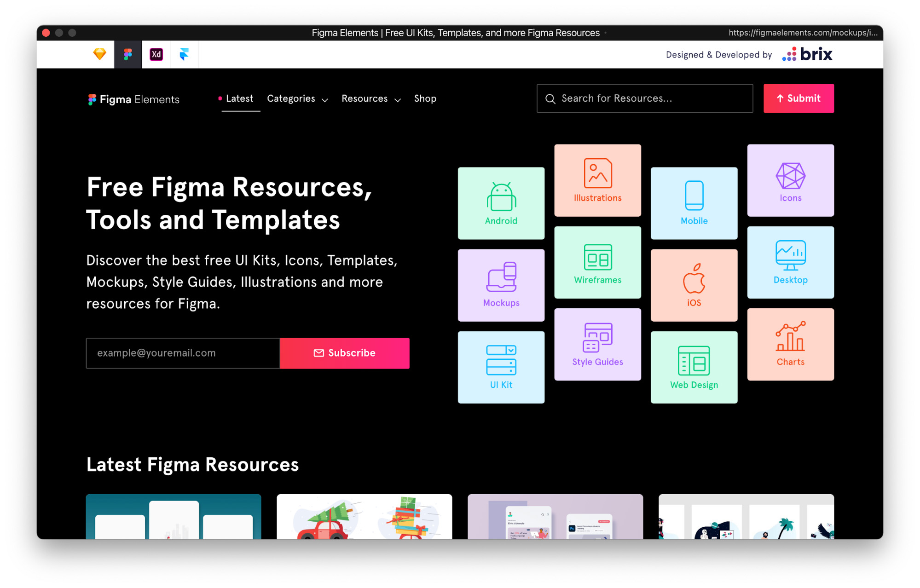Open the Mobile category tile

(x=694, y=203)
